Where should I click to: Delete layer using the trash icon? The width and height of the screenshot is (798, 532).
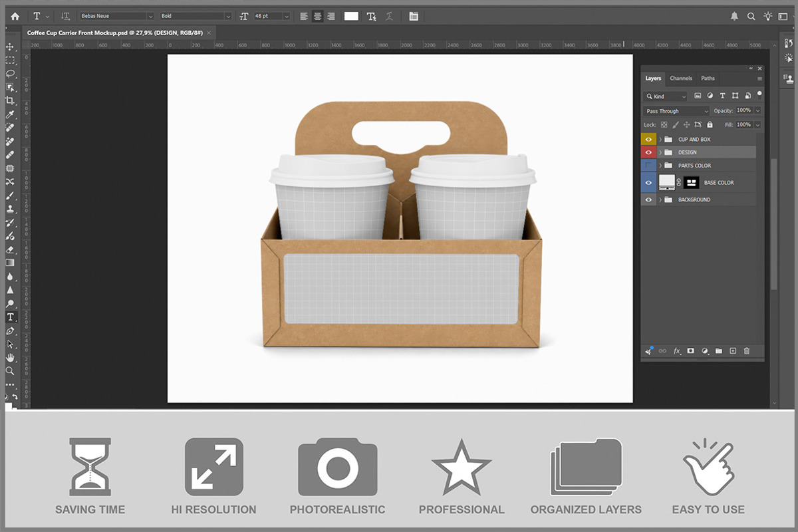point(747,350)
